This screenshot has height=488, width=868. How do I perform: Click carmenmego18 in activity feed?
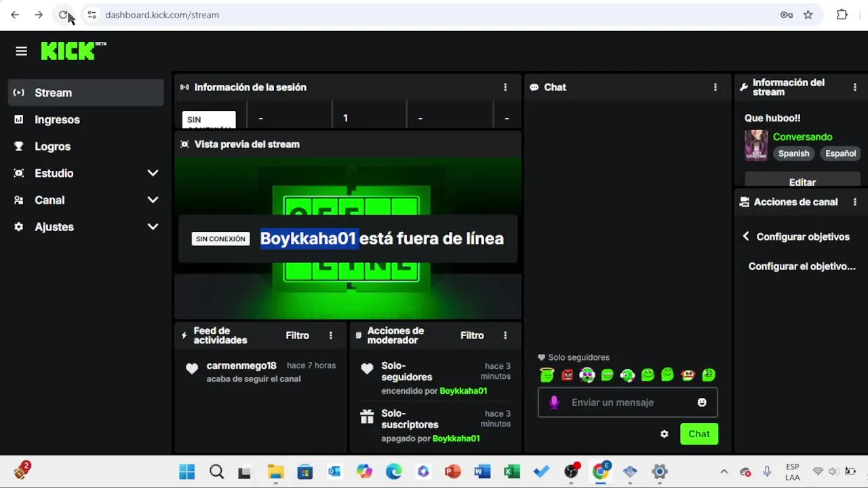click(241, 365)
